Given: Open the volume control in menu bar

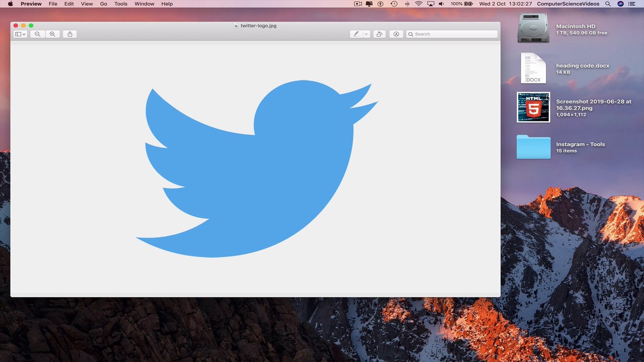Looking at the screenshot, I should point(441,4).
